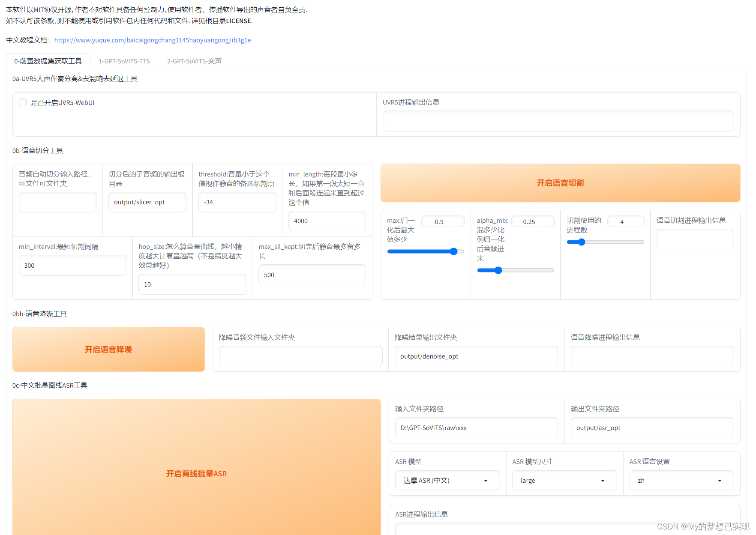Click the hop_size input showing 10
756x535 pixels.
point(192,284)
